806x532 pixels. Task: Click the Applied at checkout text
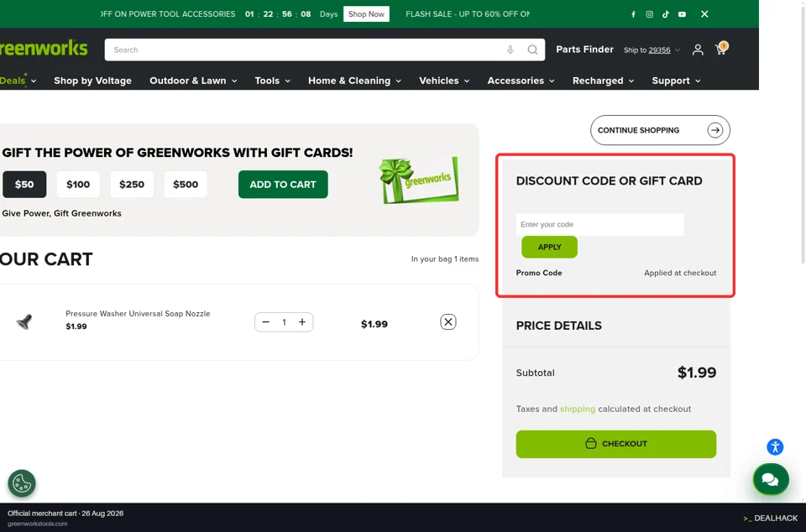tap(680, 273)
